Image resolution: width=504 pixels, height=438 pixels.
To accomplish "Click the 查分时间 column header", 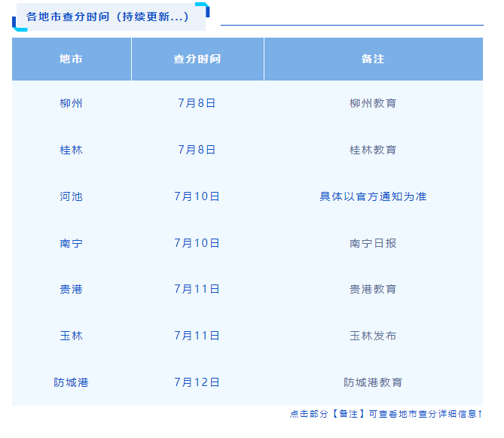I will point(197,59).
